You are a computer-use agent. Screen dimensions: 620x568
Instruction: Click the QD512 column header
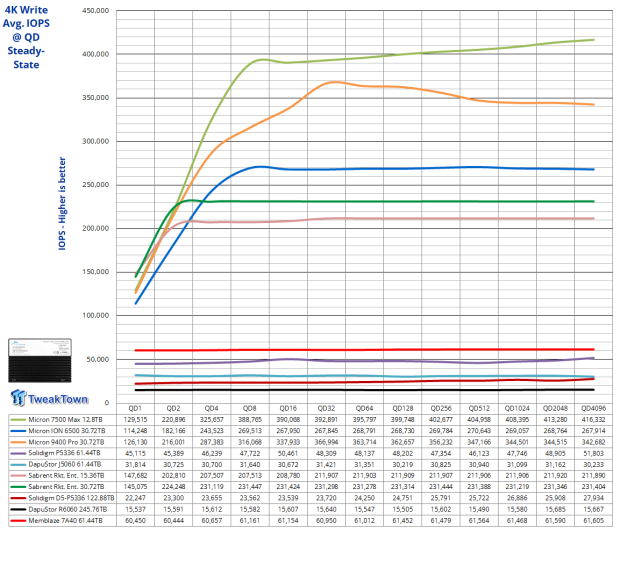coord(479,408)
